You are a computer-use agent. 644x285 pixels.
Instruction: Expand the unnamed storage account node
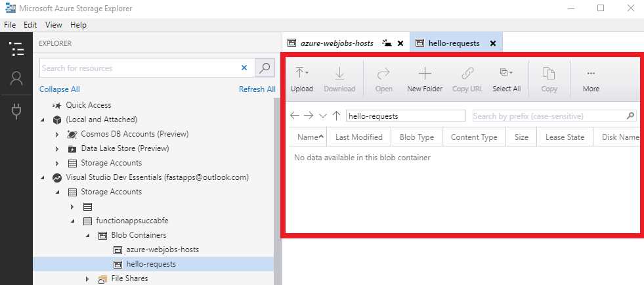pos(72,207)
